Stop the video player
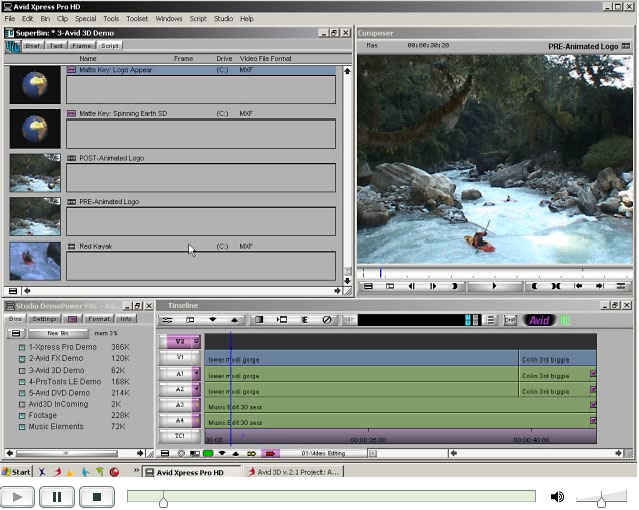The image size is (639, 510). pyautogui.click(x=97, y=497)
